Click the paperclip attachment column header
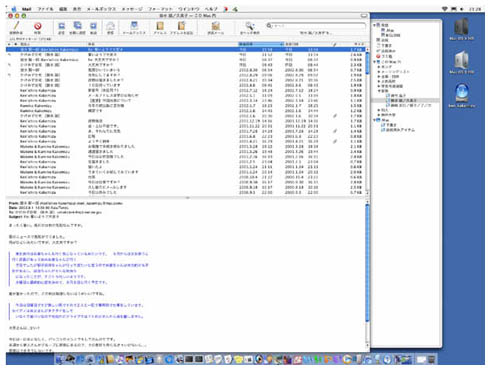The width and height of the screenshot is (490, 370). (x=335, y=44)
